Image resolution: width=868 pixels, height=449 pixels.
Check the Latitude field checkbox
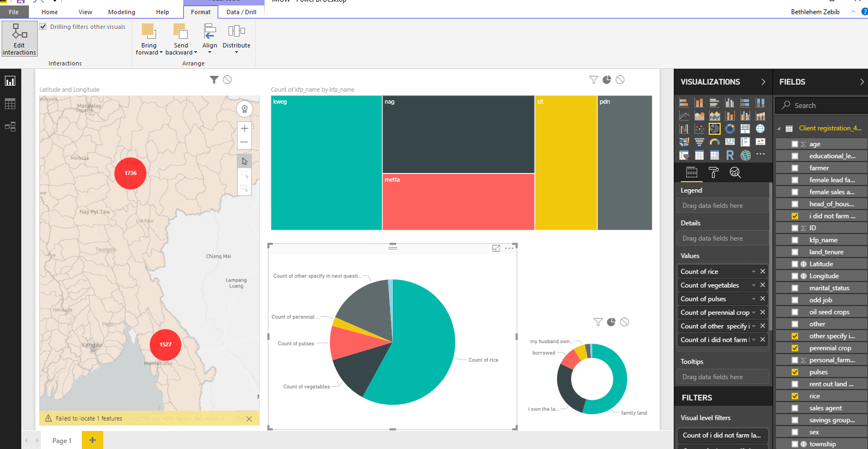(x=795, y=264)
